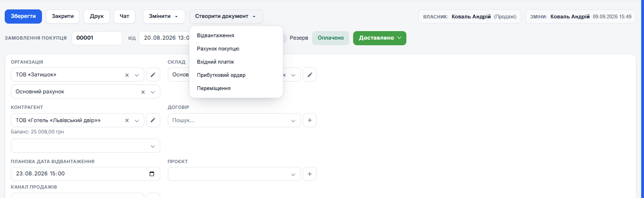Collapse the Створити документ dropdown
644x198 pixels.
(x=226, y=16)
